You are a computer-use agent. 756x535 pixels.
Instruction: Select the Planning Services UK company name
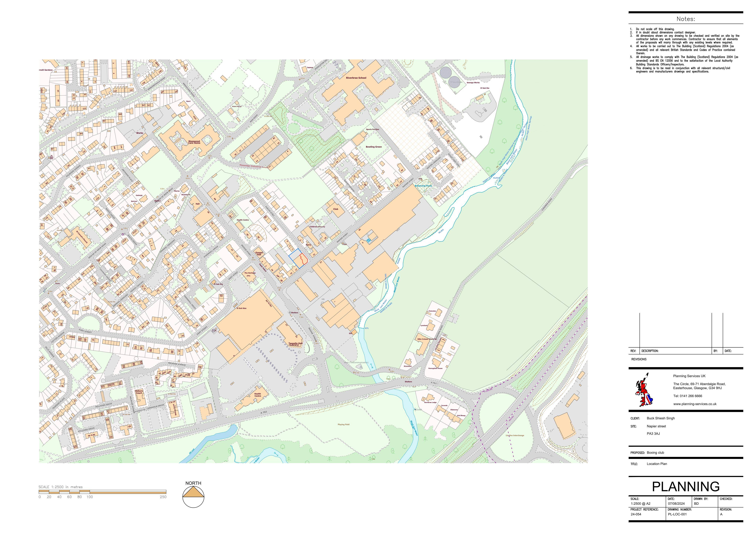coord(689,376)
